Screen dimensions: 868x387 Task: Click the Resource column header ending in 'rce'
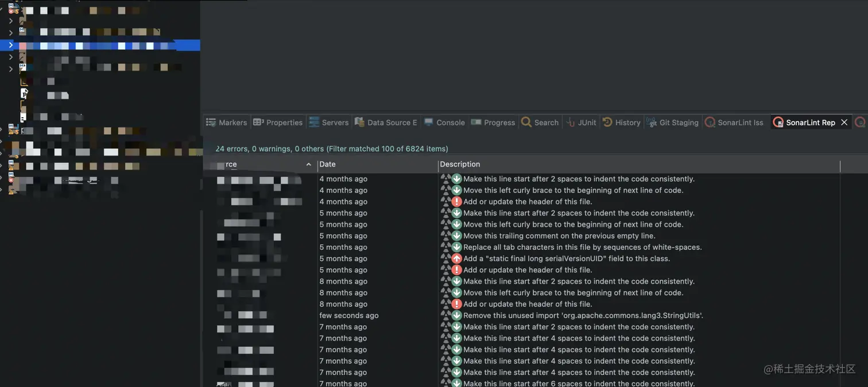click(231, 164)
